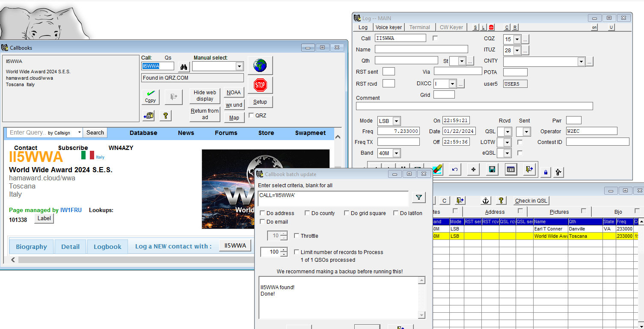This screenshot has width=644, height=329.
Task: Enable the QRZ checkbox in Callbooks
Action: click(x=252, y=116)
